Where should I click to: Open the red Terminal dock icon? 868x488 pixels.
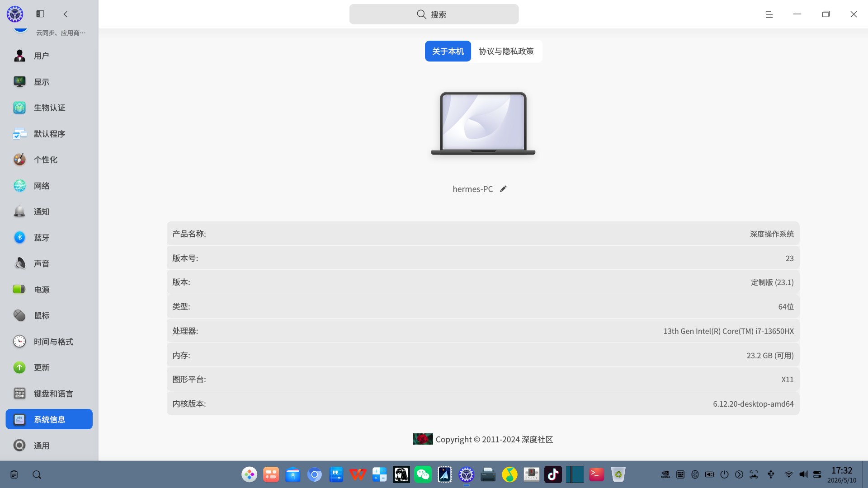(x=597, y=474)
